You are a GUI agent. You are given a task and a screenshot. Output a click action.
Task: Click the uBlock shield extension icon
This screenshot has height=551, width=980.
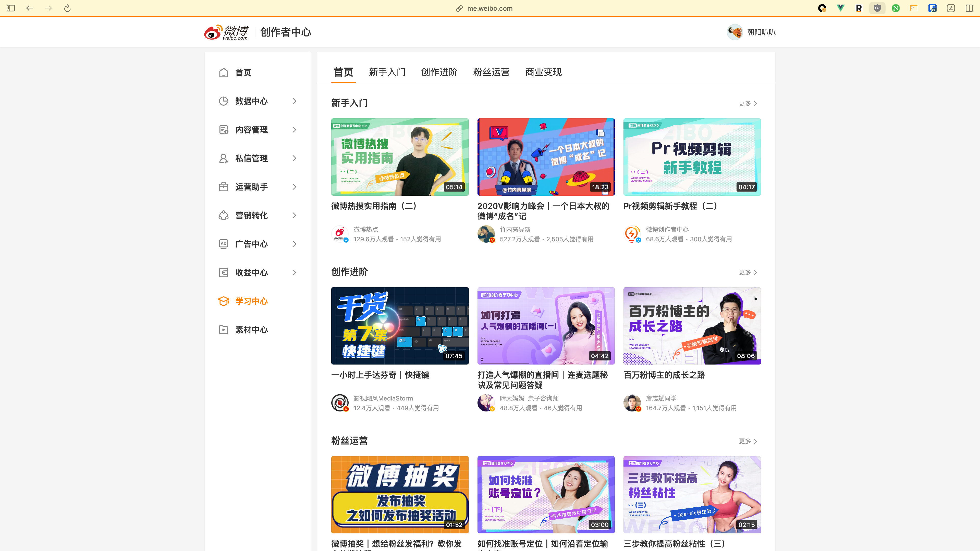[877, 8]
